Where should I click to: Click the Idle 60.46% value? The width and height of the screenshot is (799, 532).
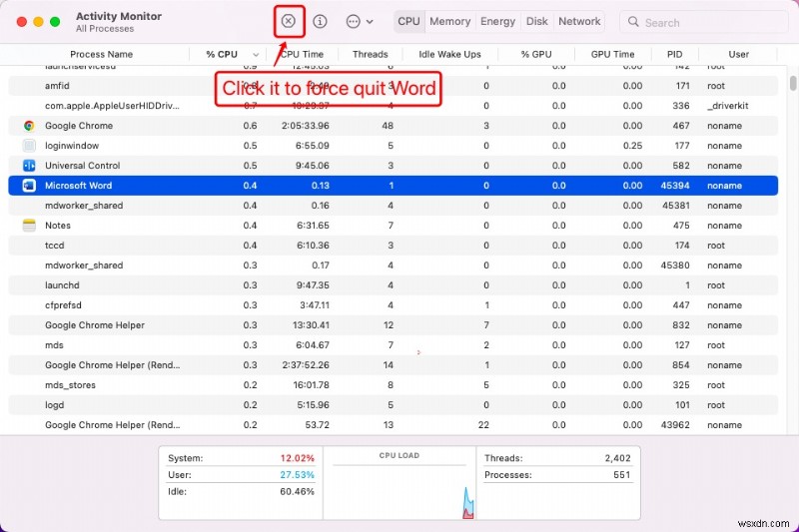(x=297, y=492)
